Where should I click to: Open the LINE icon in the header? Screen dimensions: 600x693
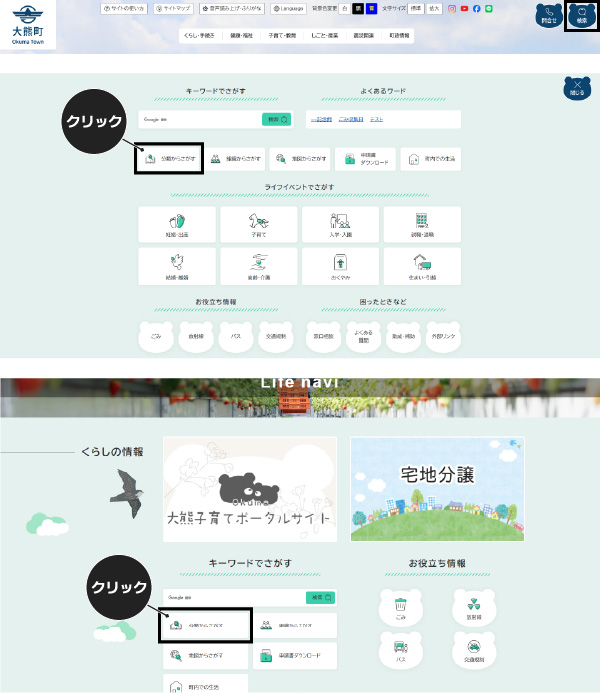point(489,8)
